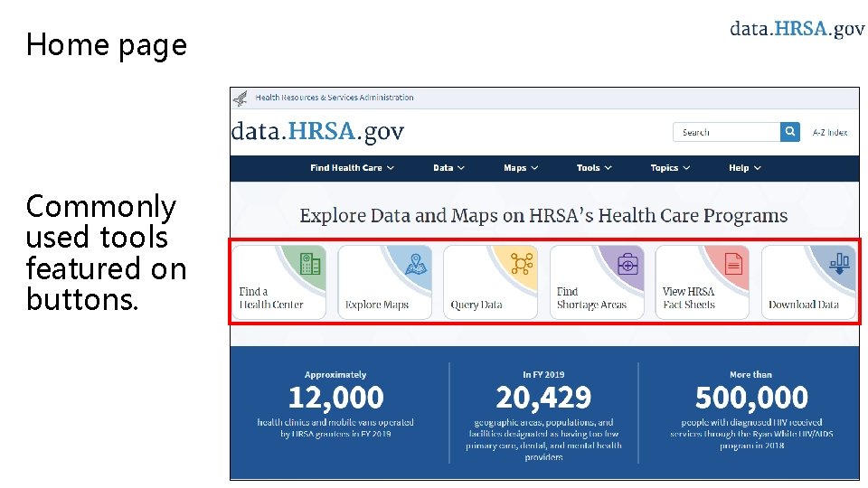This screenshot has height=488, width=868.
Task: Expand chevron next to Maps
Action: (x=534, y=168)
